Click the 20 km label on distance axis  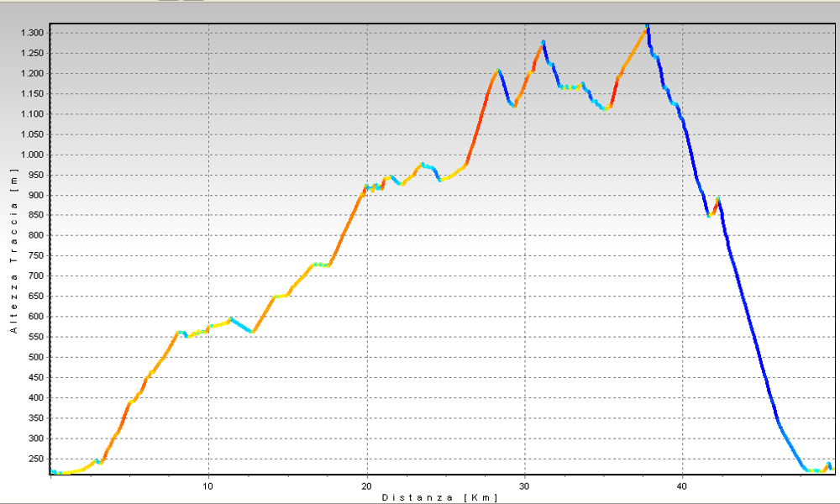(x=366, y=486)
